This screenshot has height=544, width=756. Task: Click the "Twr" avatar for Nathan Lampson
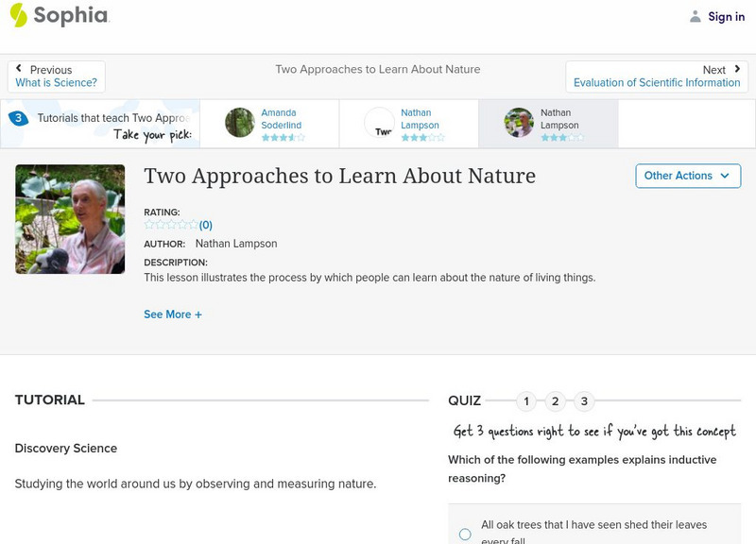[380, 123]
